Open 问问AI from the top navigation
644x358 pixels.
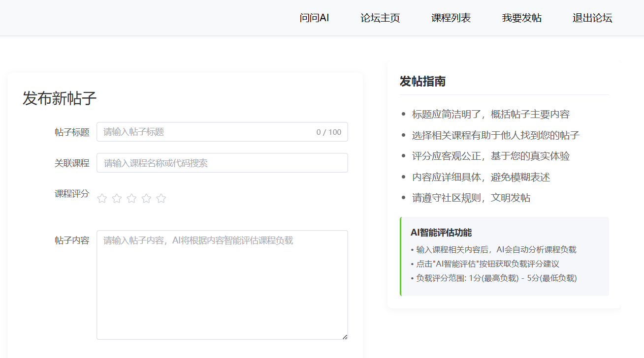point(314,18)
